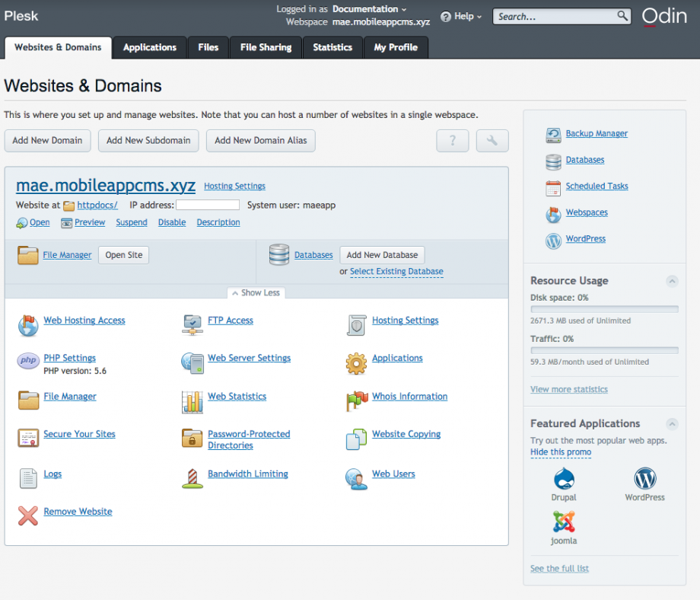Click the Hide this promo link

coord(560,452)
